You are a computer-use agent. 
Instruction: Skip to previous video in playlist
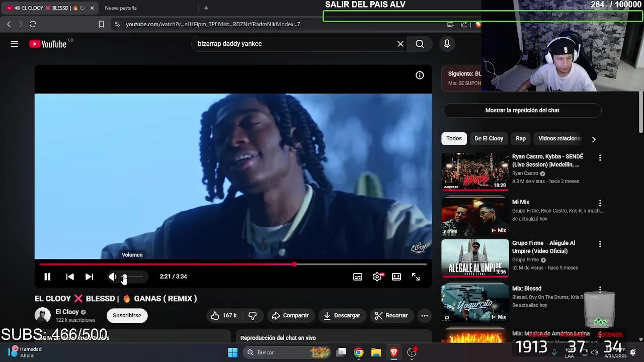click(x=70, y=277)
